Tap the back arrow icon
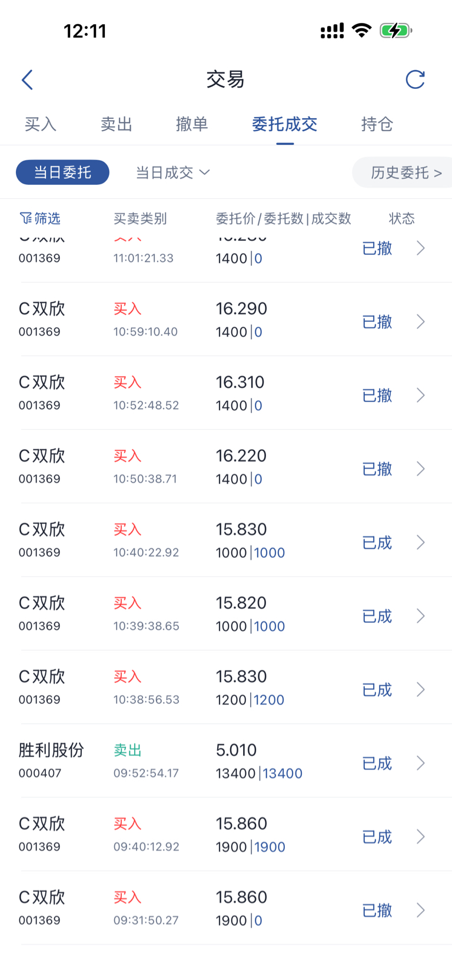 (x=27, y=79)
